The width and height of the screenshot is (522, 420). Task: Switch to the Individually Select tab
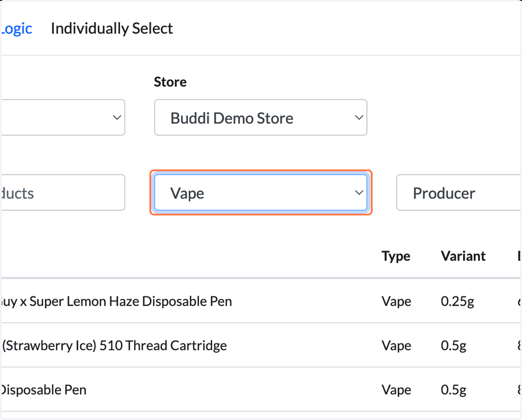click(112, 29)
